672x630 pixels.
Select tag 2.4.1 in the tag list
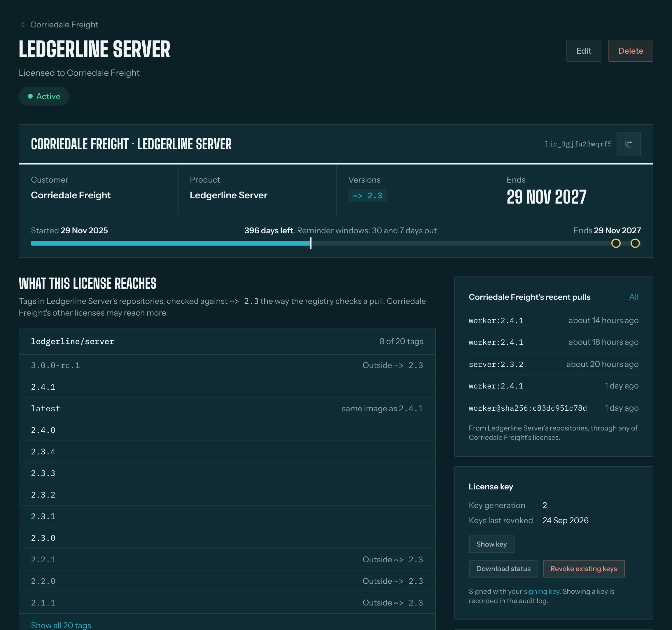pyautogui.click(x=227, y=387)
